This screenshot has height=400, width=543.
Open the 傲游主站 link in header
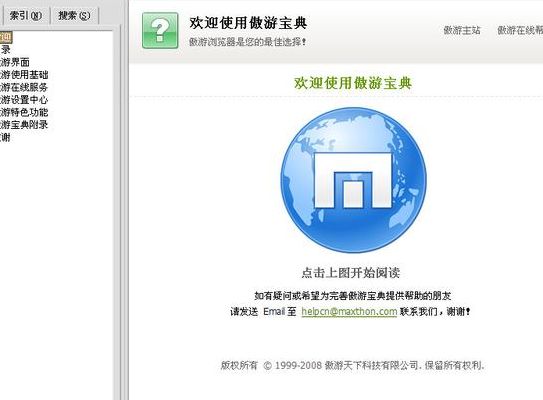[462, 30]
